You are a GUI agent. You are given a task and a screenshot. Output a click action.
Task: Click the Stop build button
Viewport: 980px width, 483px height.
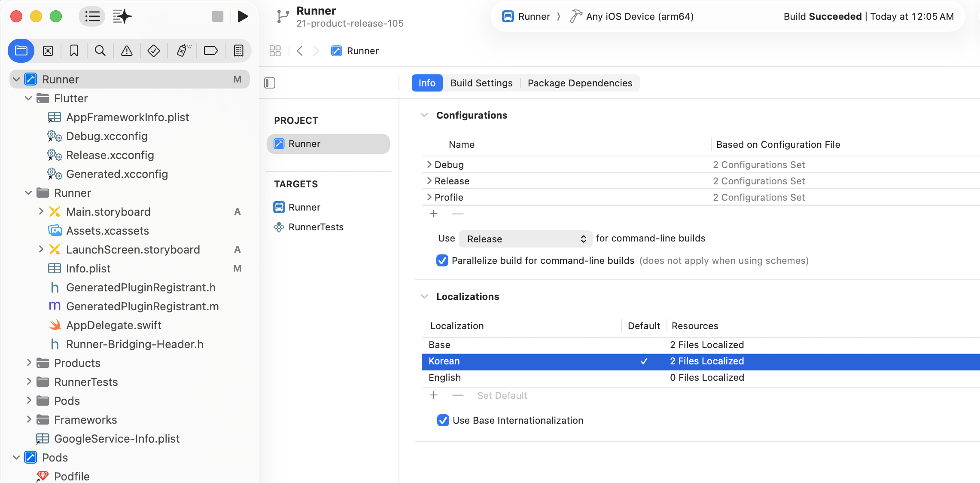218,16
